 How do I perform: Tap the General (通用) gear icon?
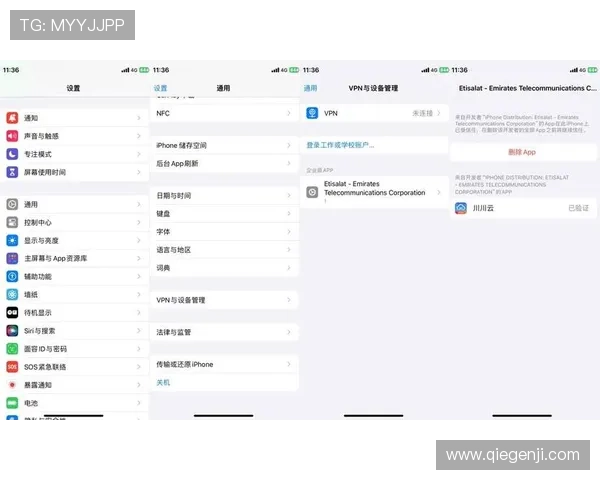[x=12, y=204]
